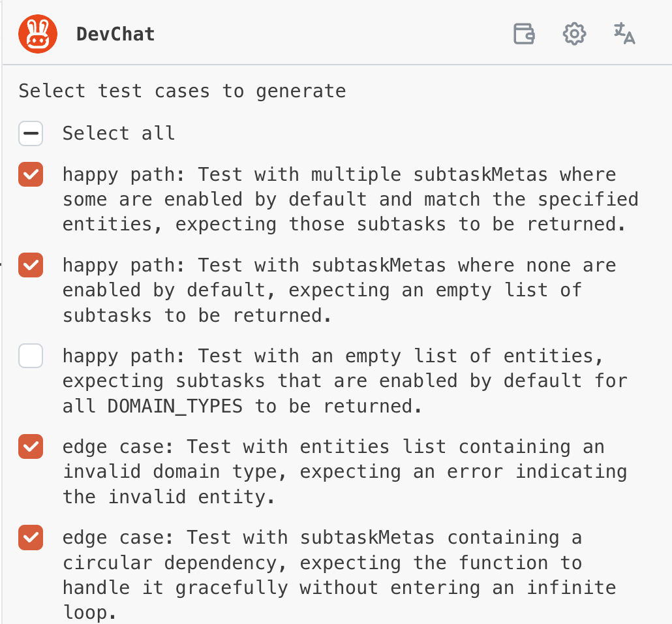
Task: Click the word loop ending the last description
Action: (89, 612)
